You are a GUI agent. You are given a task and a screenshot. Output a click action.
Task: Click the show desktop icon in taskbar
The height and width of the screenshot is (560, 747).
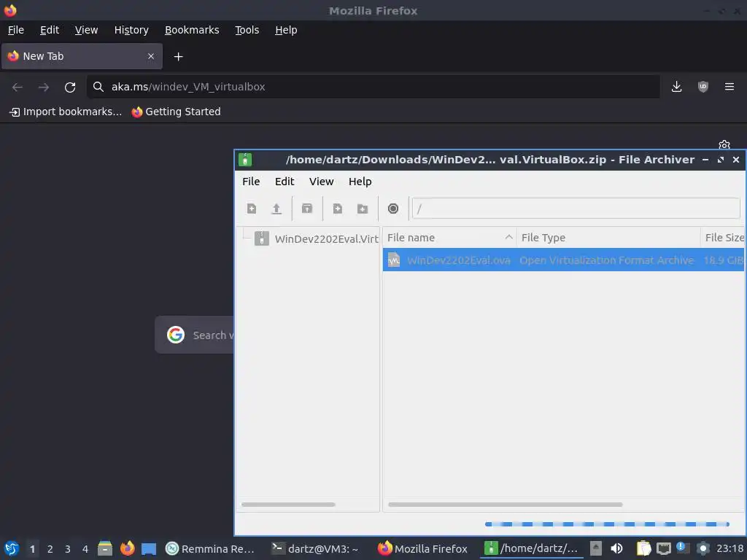point(149,548)
